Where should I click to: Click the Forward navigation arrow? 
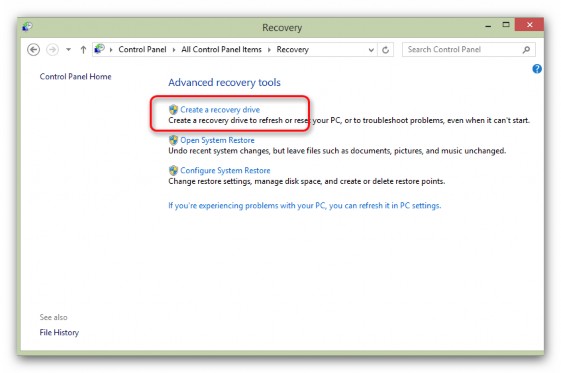52,49
